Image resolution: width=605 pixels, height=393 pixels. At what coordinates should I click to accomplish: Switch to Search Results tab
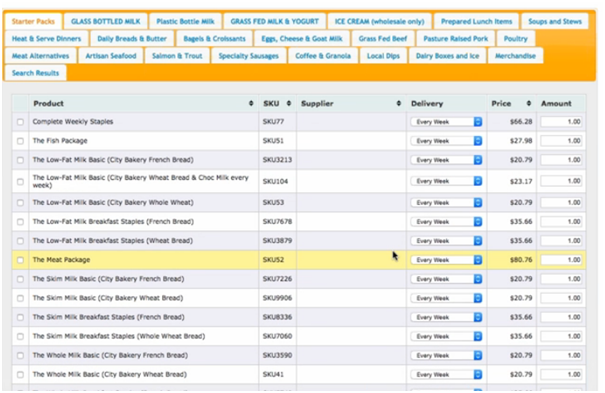(35, 73)
